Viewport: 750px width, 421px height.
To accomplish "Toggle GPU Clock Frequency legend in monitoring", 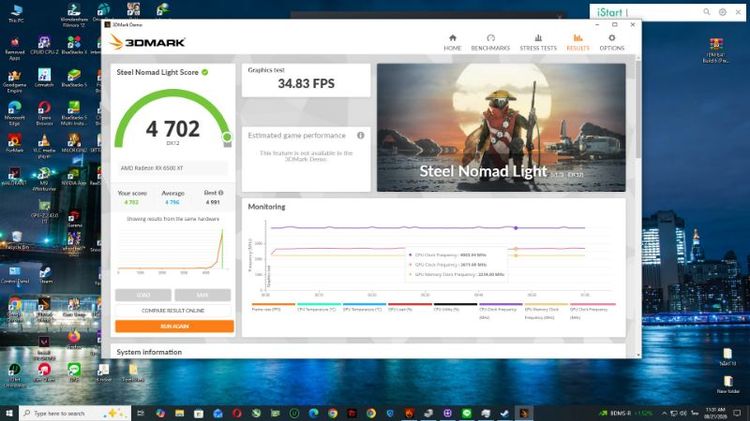I will 592,310.
